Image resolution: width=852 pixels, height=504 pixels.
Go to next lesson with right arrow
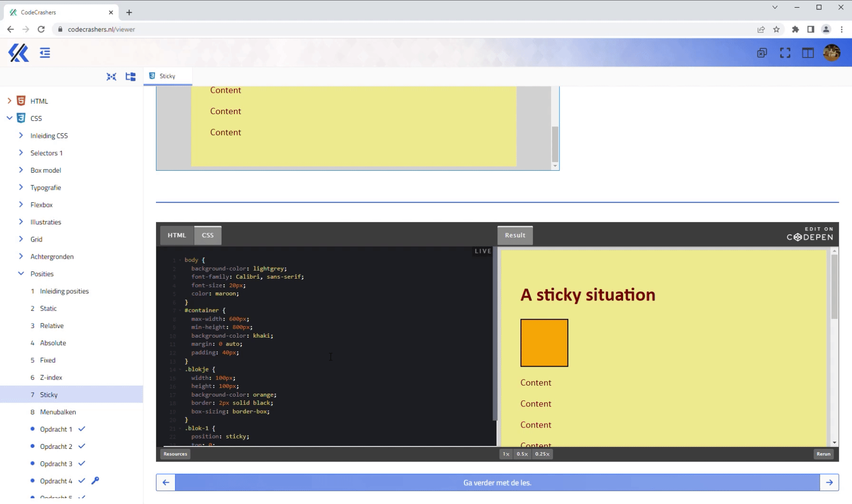click(829, 482)
